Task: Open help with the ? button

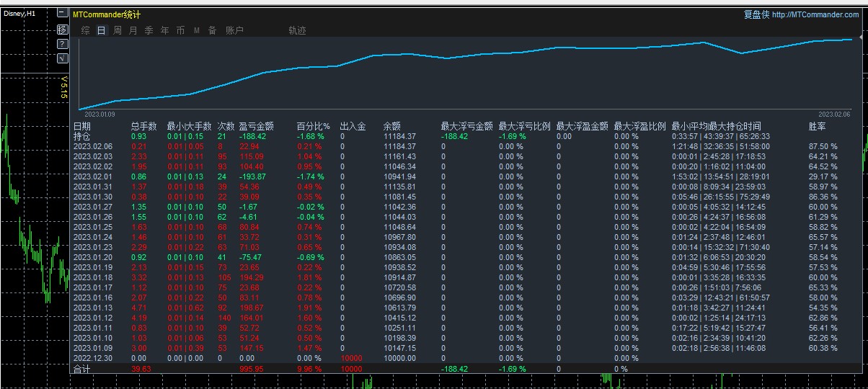Action: click(x=62, y=43)
